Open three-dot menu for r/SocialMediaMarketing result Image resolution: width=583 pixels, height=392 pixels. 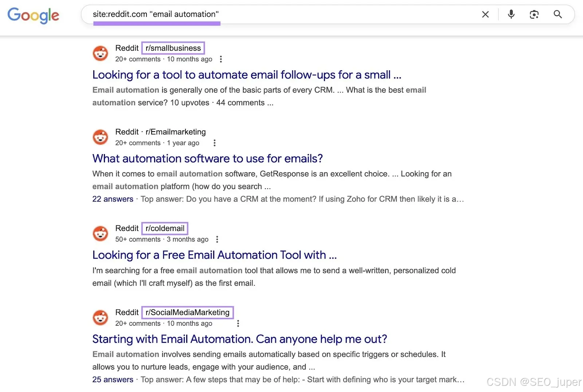(x=238, y=324)
